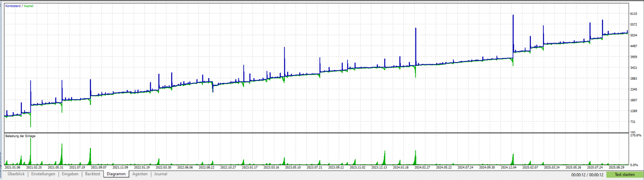Click the 2021.01.08 date on time axis

(12, 167)
